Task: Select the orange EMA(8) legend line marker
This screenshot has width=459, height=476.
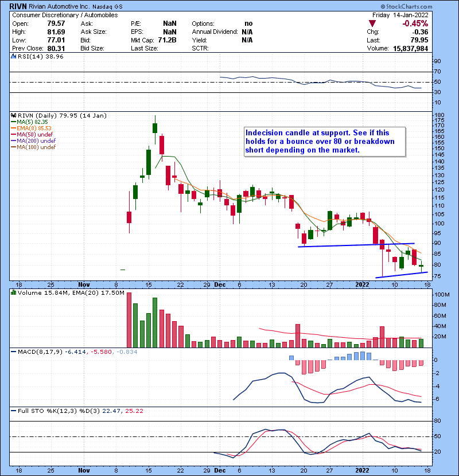Action: tap(13, 128)
